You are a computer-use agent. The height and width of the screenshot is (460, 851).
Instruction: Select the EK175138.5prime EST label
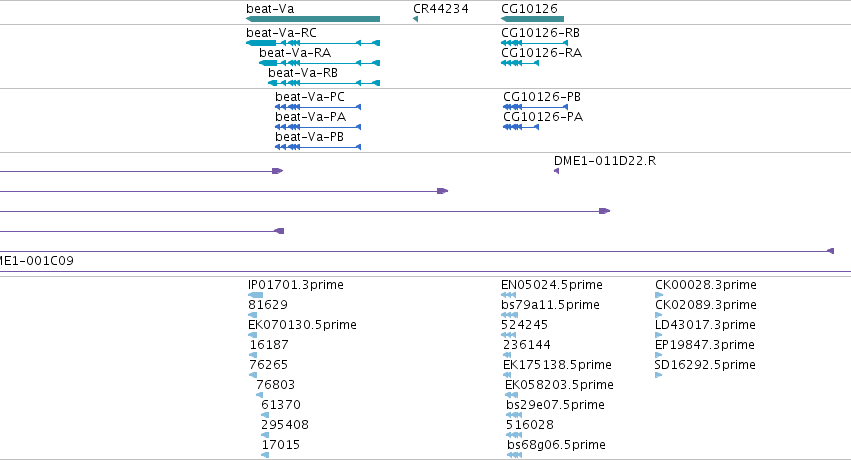pyautogui.click(x=557, y=365)
